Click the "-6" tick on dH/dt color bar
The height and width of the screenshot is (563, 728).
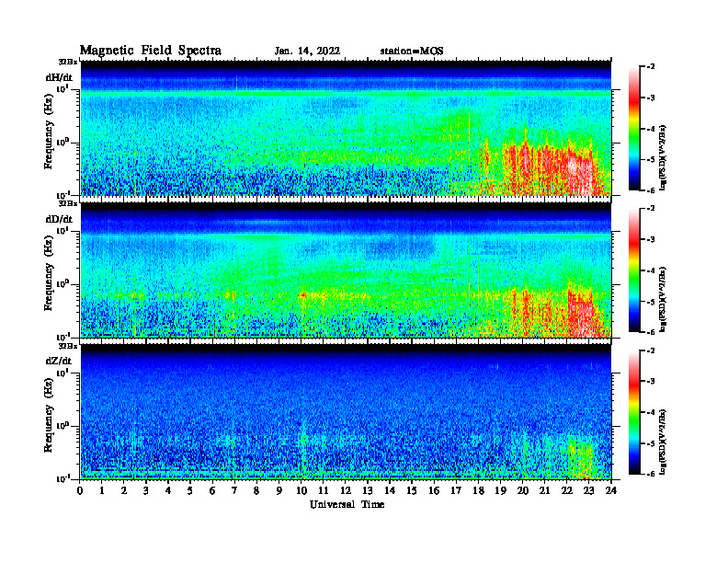(x=651, y=190)
